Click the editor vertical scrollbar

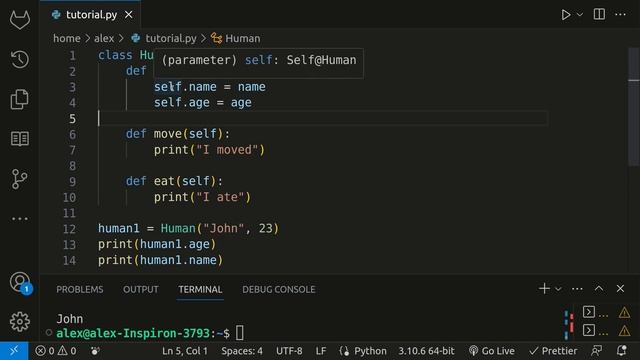(633, 107)
